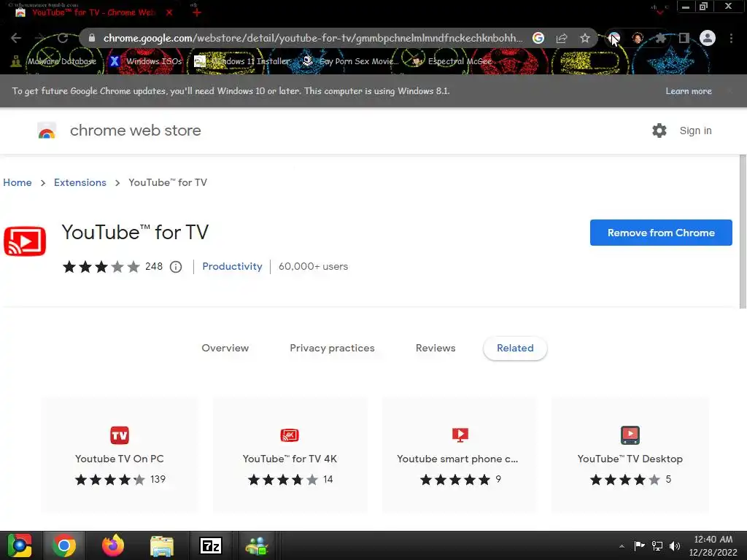Open the YouTube TV Desktop icon
The width and height of the screenshot is (747, 560).
point(630,435)
